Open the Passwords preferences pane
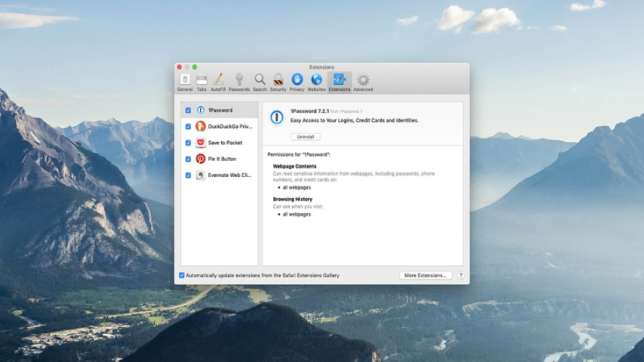 (x=239, y=82)
